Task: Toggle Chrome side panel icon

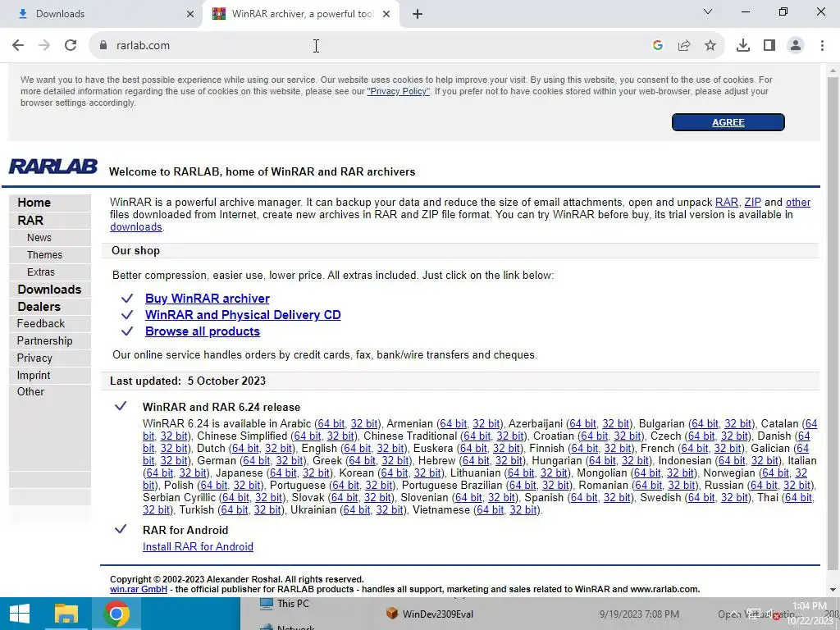Action: pos(769,46)
